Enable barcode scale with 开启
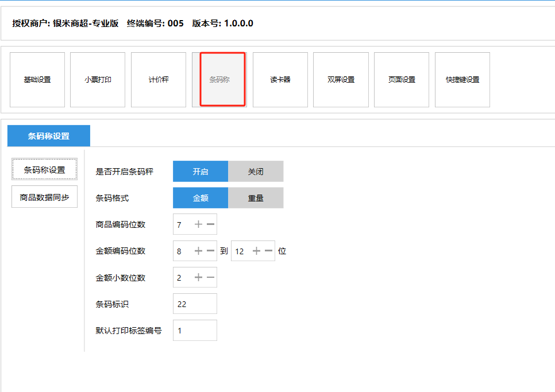 (201, 172)
